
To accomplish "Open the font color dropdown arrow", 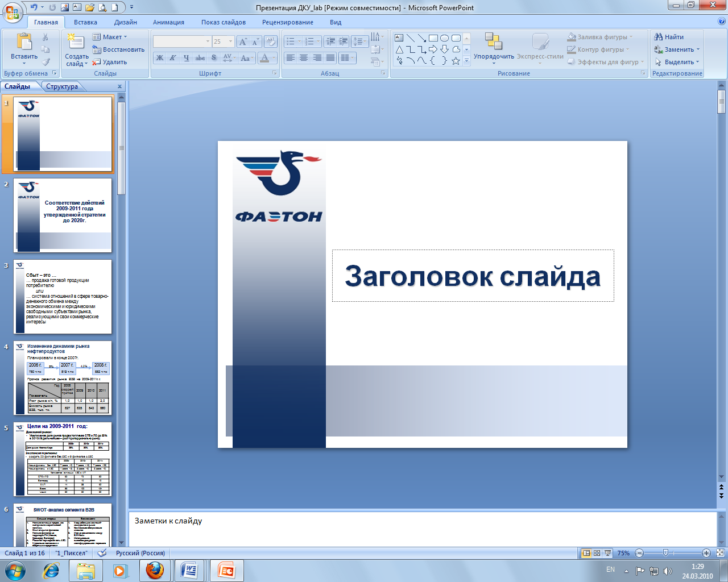I will click(274, 58).
